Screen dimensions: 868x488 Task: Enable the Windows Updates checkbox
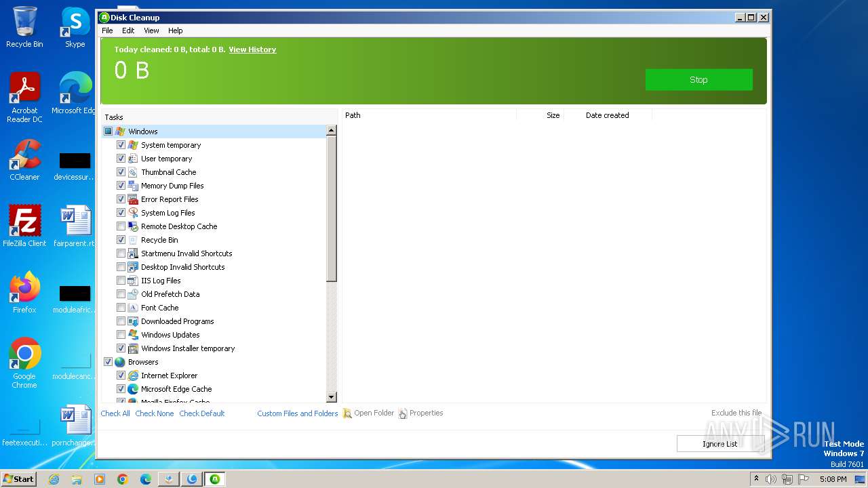pyautogui.click(x=121, y=335)
